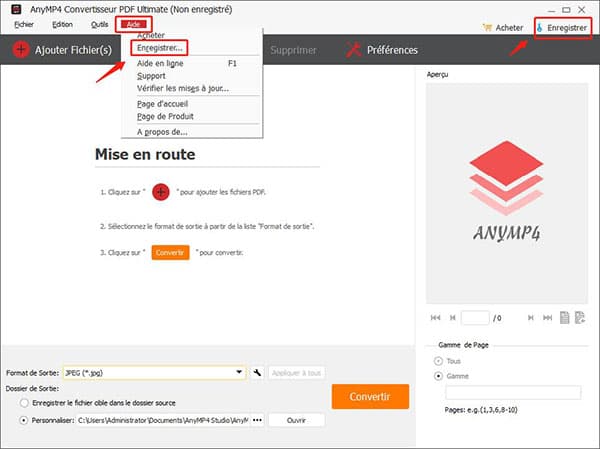
Task: Click the orange Convertir button
Action: tap(370, 395)
